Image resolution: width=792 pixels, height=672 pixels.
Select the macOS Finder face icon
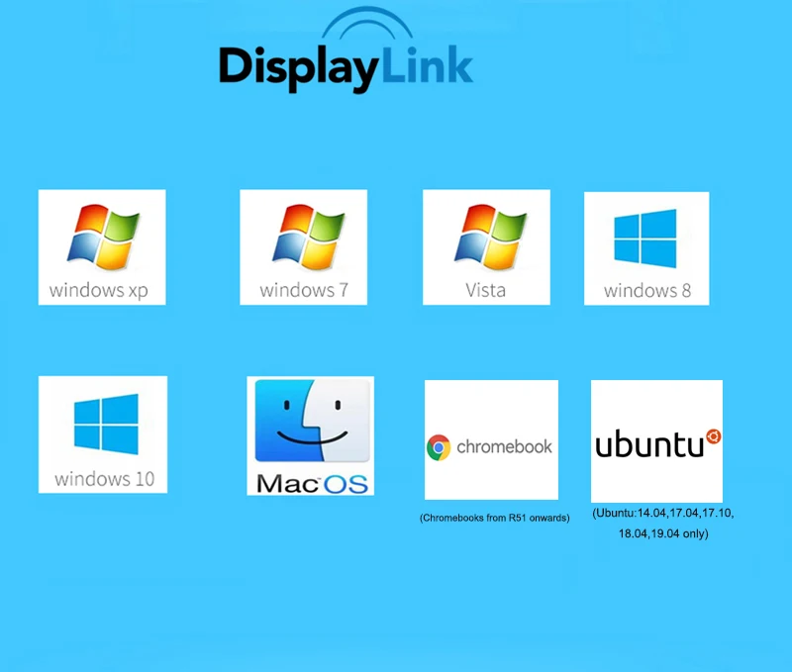click(x=313, y=421)
